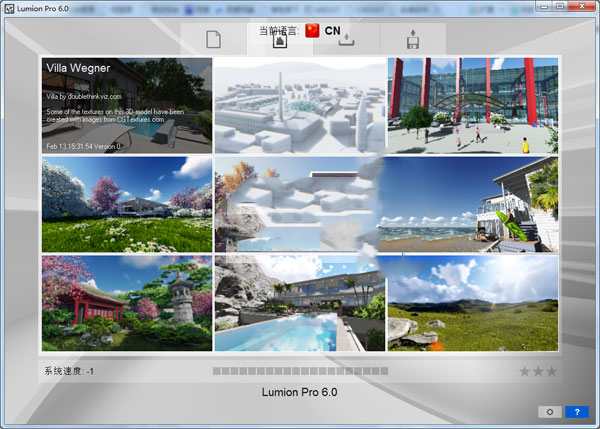Click the China flag language icon

pyautogui.click(x=313, y=30)
